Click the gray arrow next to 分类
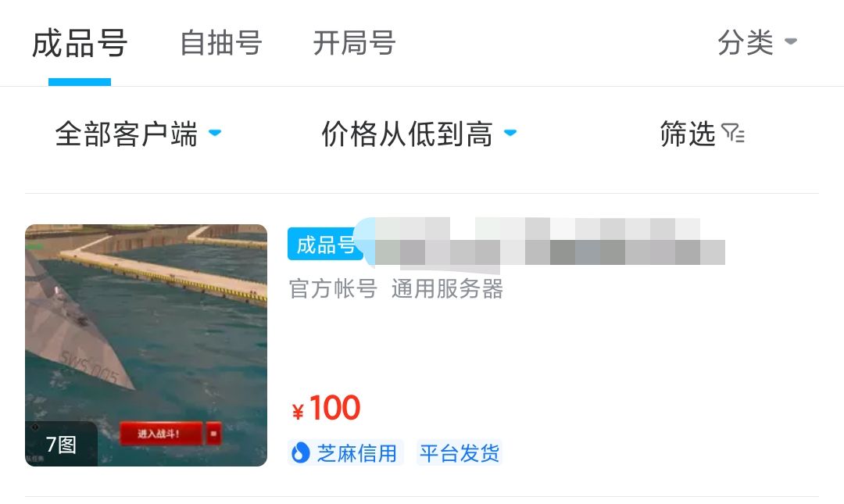 click(x=791, y=41)
